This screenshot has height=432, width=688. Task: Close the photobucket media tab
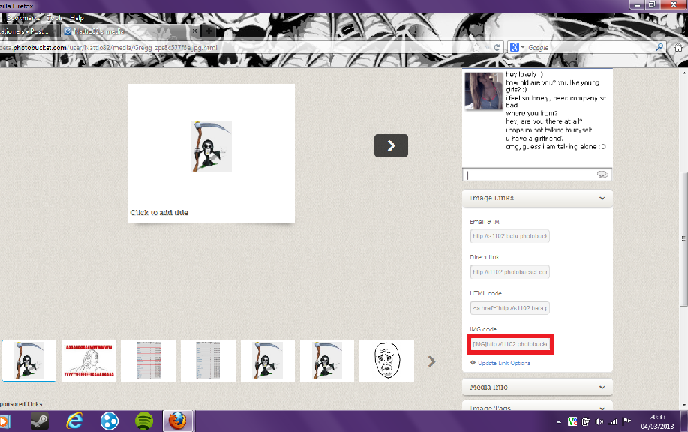[194, 31]
